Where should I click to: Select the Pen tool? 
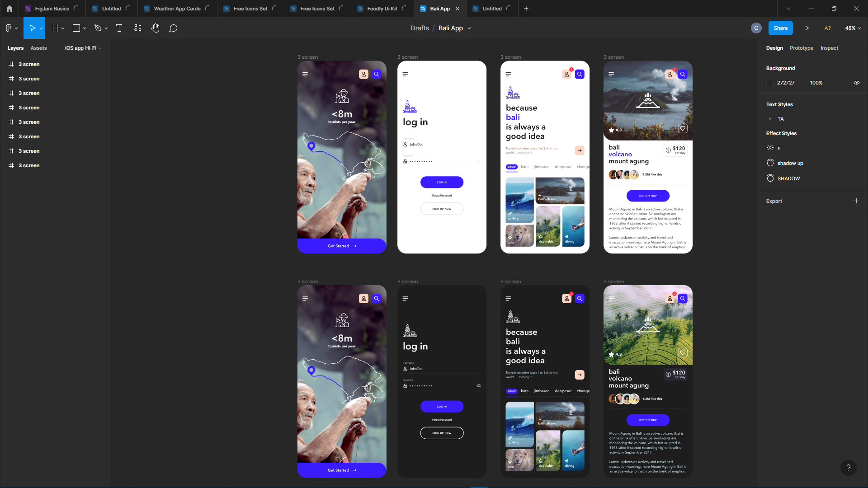pos(98,28)
